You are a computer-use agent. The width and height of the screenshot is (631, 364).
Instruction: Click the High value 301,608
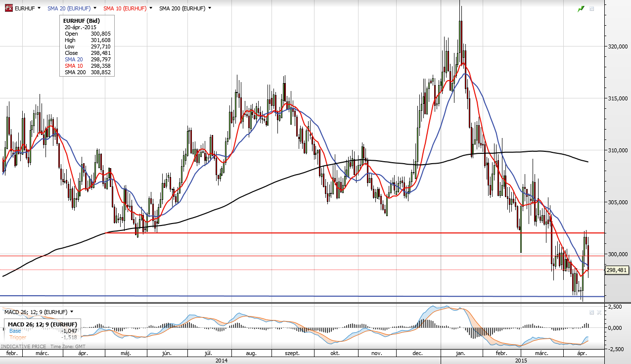tap(101, 40)
